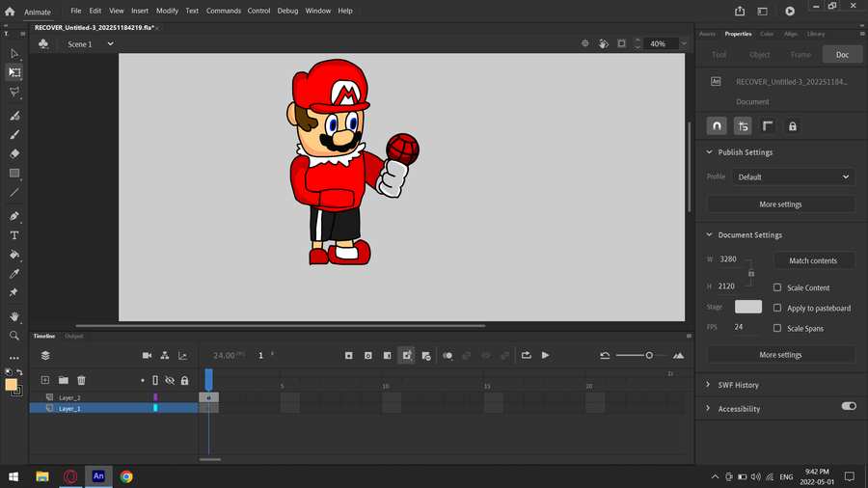Open Animate home screen icon
Image resolution: width=868 pixels, height=488 pixels.
coord(10,11)
